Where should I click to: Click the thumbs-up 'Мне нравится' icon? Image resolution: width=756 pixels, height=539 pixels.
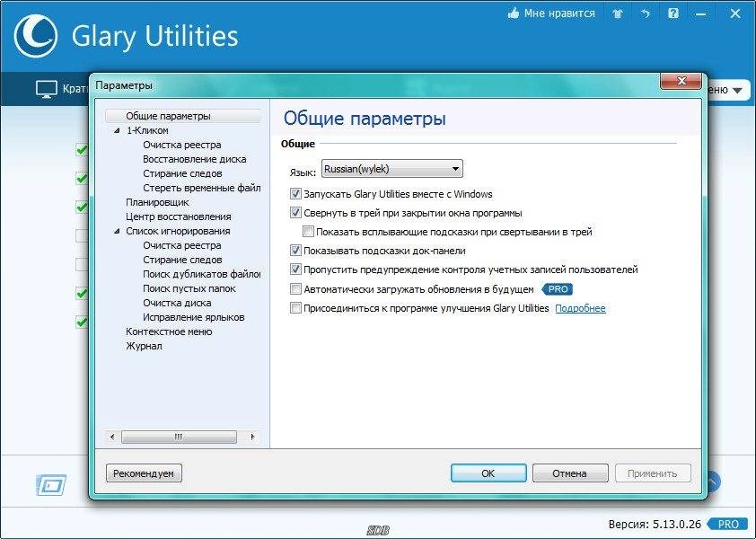pyautogui.click(x=513, y=13)
